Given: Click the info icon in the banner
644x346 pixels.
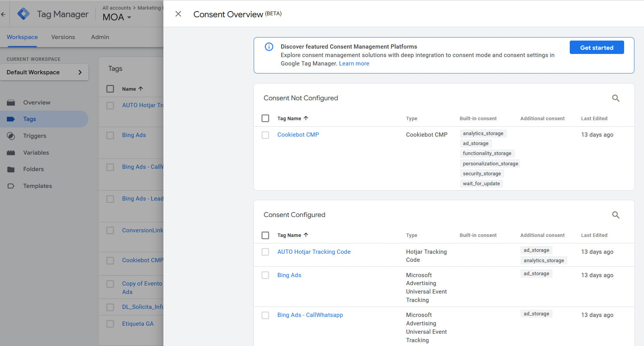Looking at the screenshot, I should [x=269, y=47].
